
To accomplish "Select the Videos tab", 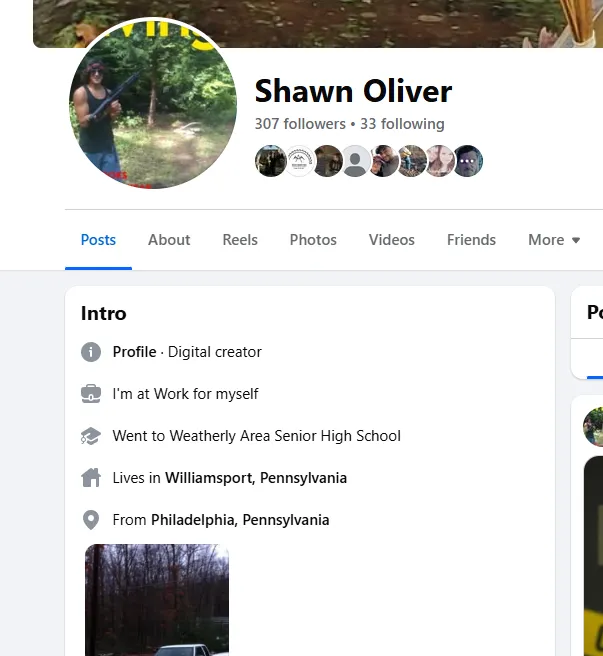I will [392, 240].
